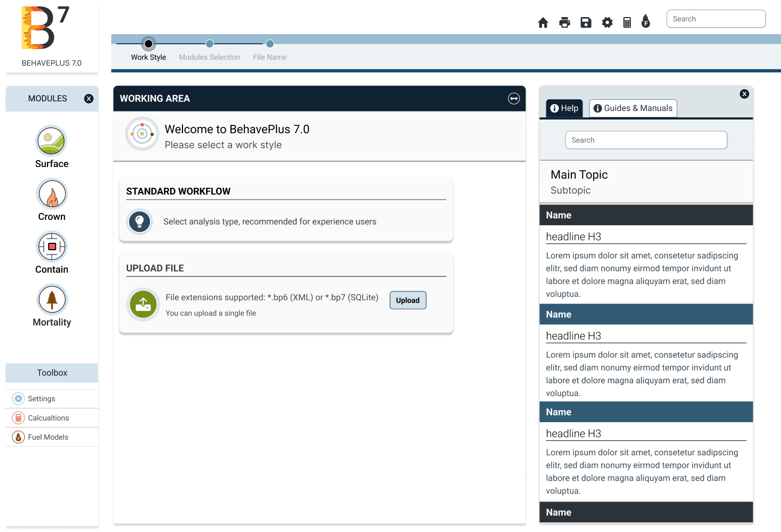This screenshot has height=532, width=781.
Task: Select the Crown fire module icon
Action: 52,194
